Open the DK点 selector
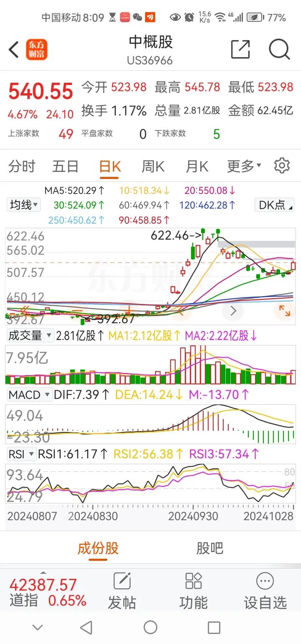The image size is (301, 644). point(274,205)
